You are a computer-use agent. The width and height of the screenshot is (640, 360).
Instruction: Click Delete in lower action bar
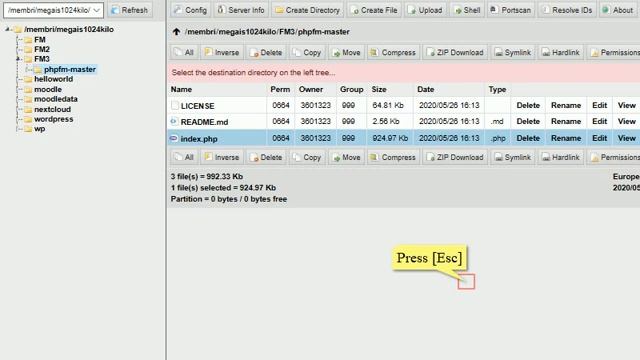pos(266,157)
